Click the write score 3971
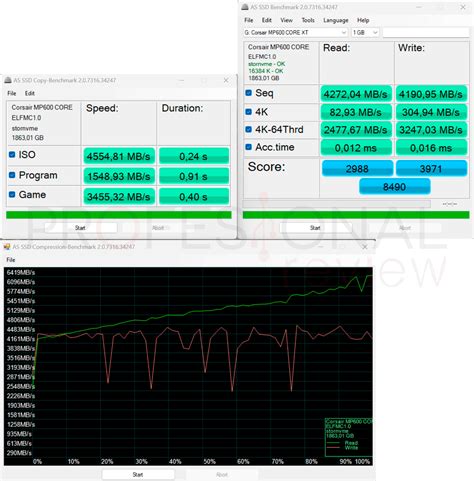Screen dimensions: 474x481 pos(431,169)
